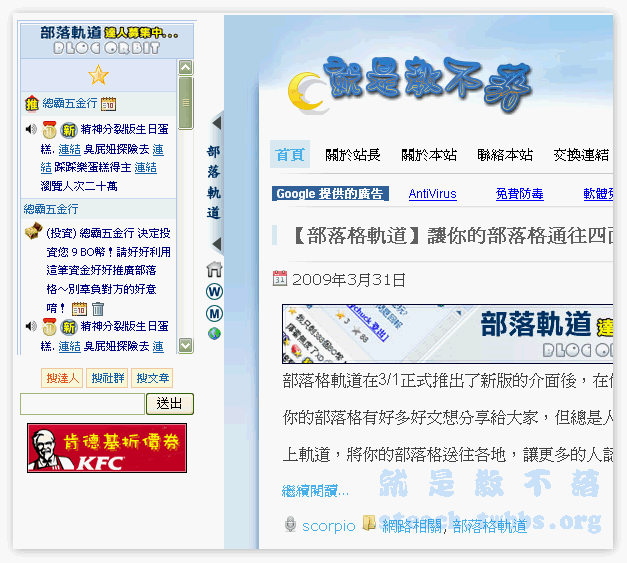Click the Google 提供的廣告 label
Screen dimensions: 627x563
click(x=330, y=194)
